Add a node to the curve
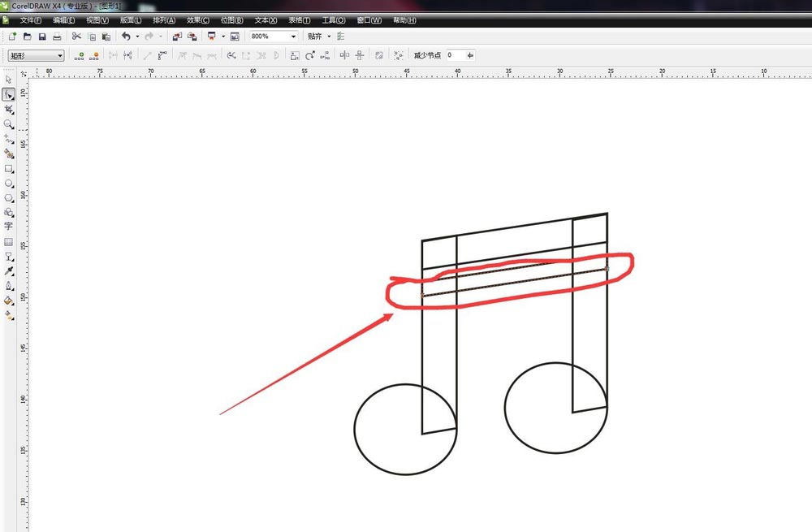The image size is (812, 532). (x=80, y=55)
